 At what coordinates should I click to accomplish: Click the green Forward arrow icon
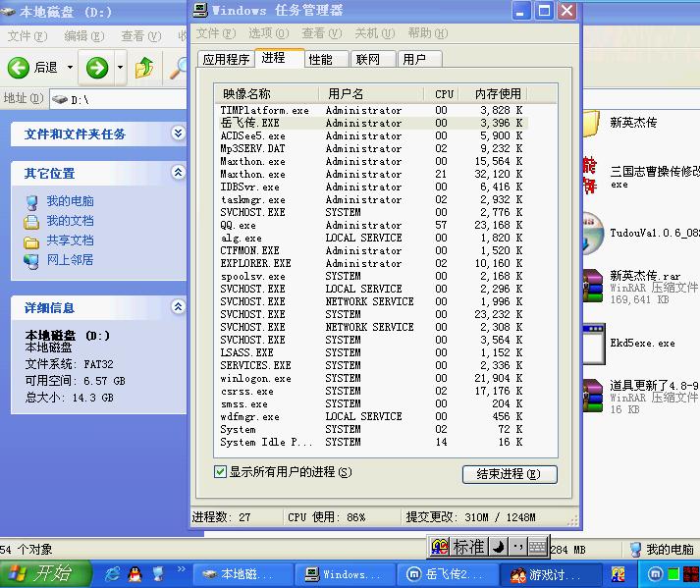[x=97, y=67]
